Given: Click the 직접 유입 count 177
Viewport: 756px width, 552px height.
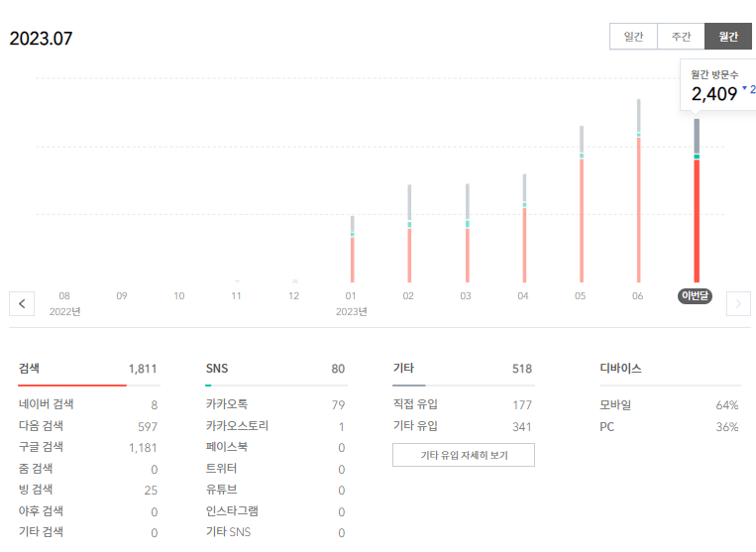Looking at the screenshot, I should [x=522, y=405].
